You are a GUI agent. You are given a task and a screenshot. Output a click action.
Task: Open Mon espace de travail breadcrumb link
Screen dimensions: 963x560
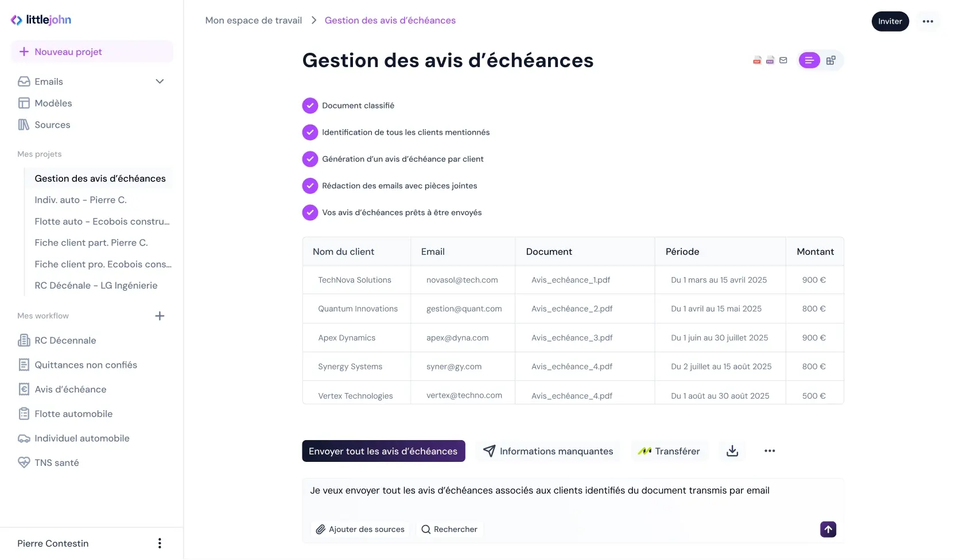tap(253, 20)
